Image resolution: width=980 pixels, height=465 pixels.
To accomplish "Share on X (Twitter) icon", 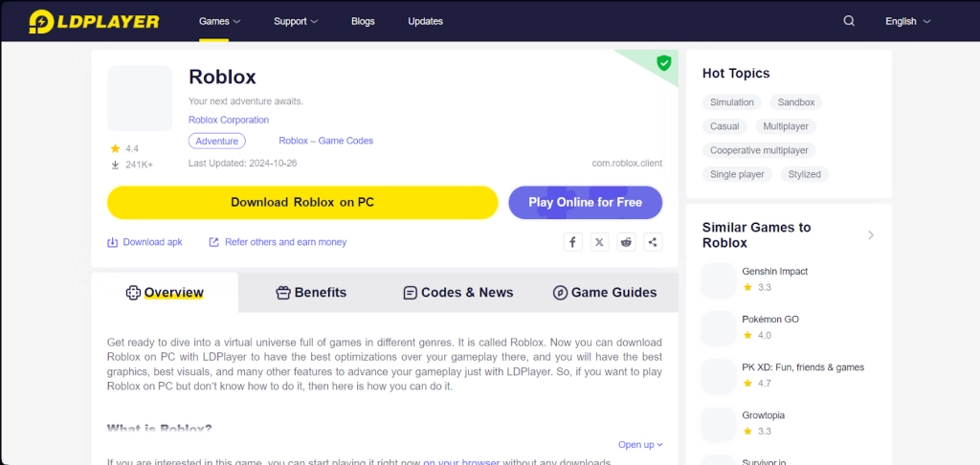I will tap(599, 242).
